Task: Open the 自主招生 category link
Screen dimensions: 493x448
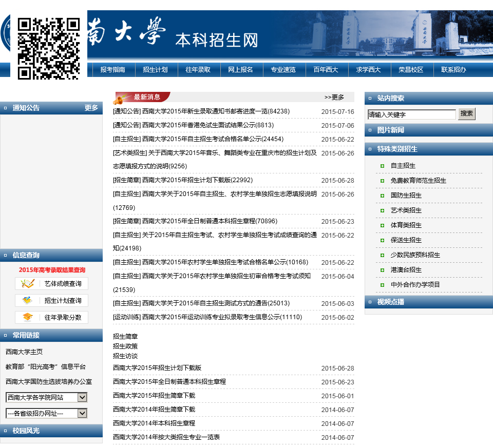Action: coord(403,166)
